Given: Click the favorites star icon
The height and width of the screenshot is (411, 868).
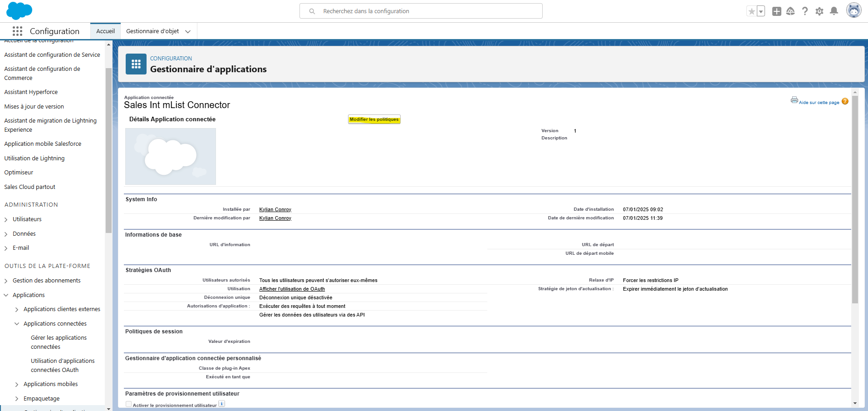Looking at the screenshot, I should click(752, 11).
